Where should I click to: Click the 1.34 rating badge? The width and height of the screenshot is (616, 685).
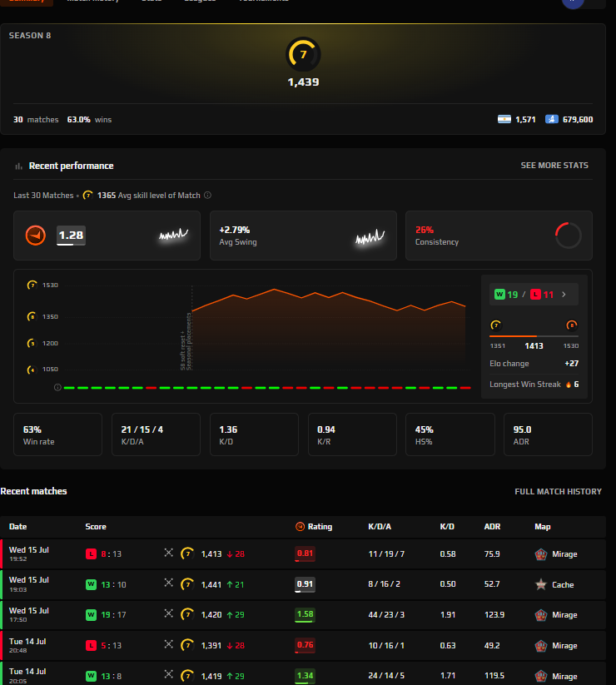coord(305,677)
